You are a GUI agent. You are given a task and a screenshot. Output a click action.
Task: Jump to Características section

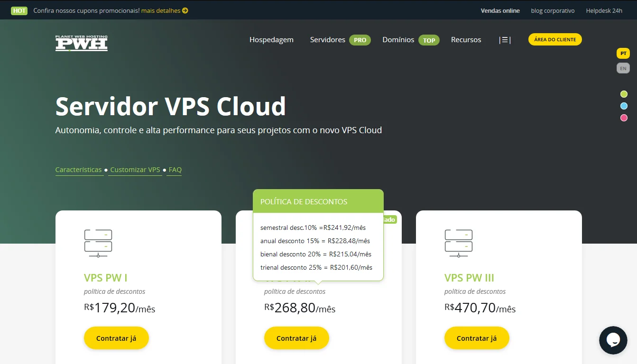point(78,170)
